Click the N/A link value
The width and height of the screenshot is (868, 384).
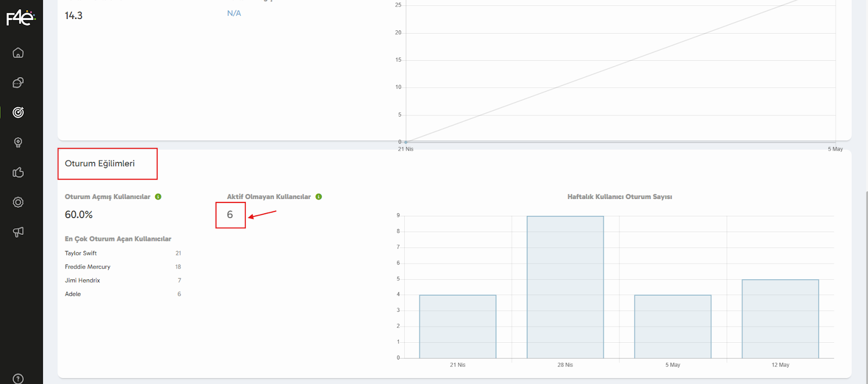(234, 14)
